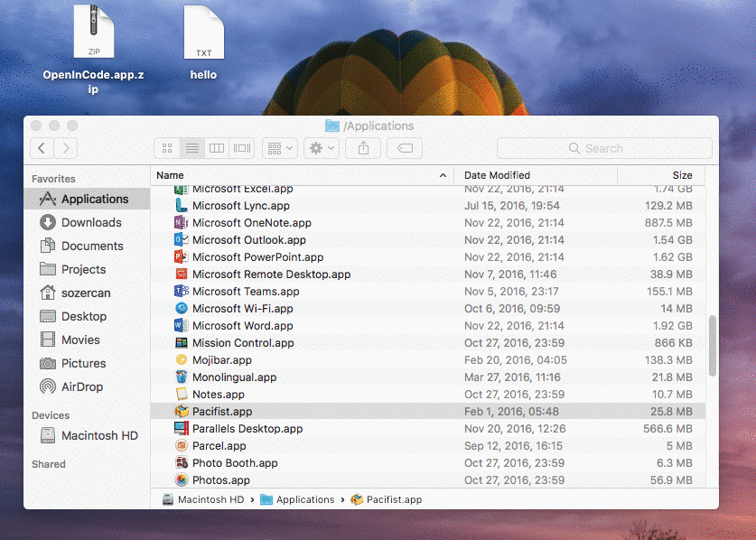This screenshot has height=540, width=756.
Task: Select OpenInCode.app.zip file on desktop
Action: 94,48
